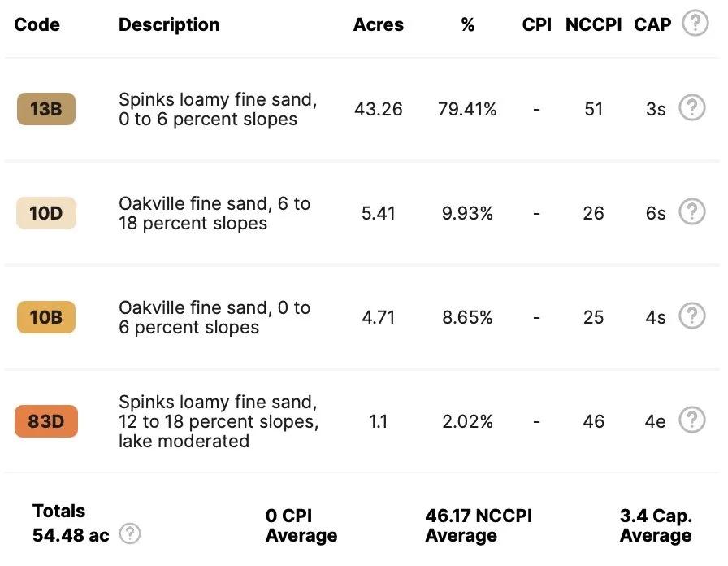This screenshot has height=566, width=728.
Task: Click the Spinks loamy fine sand 0 to 6 description
Action: pos(218,109)
